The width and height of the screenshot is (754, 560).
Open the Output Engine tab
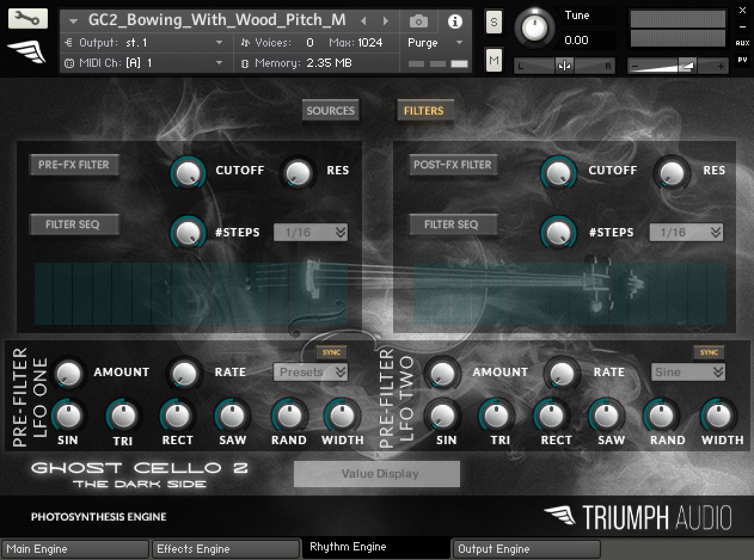(527, 549)
